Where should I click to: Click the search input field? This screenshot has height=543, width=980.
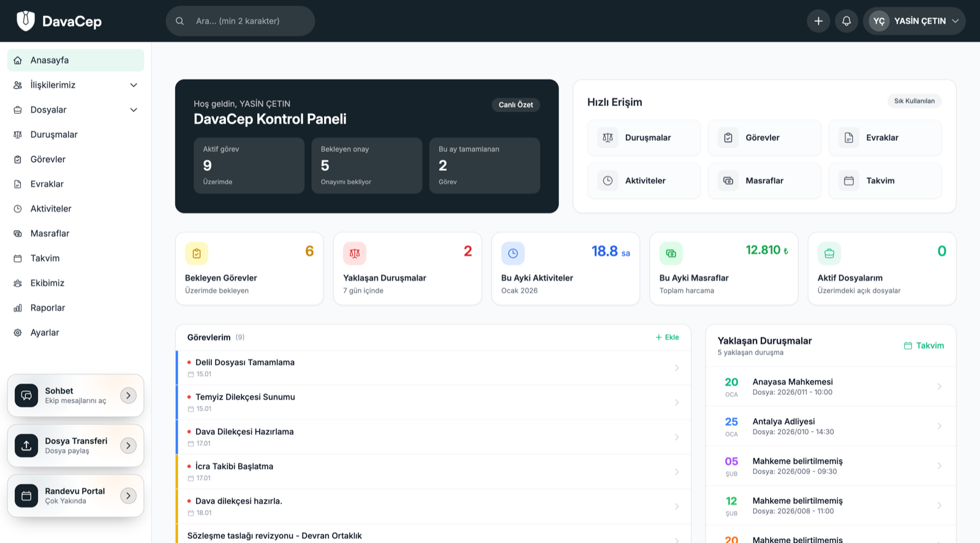click(x=240, y=21)
